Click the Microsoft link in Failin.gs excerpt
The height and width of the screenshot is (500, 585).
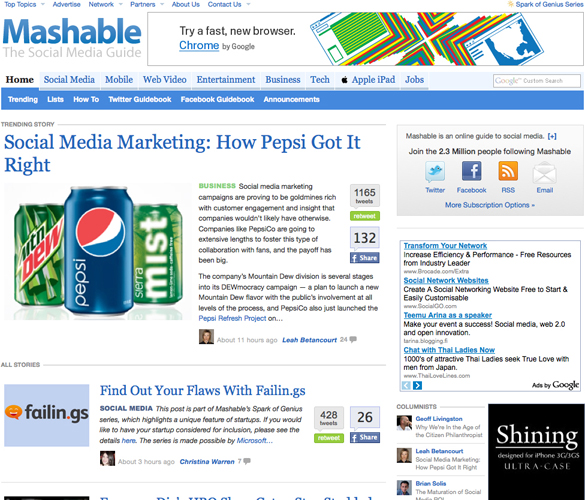pos(254,441)
